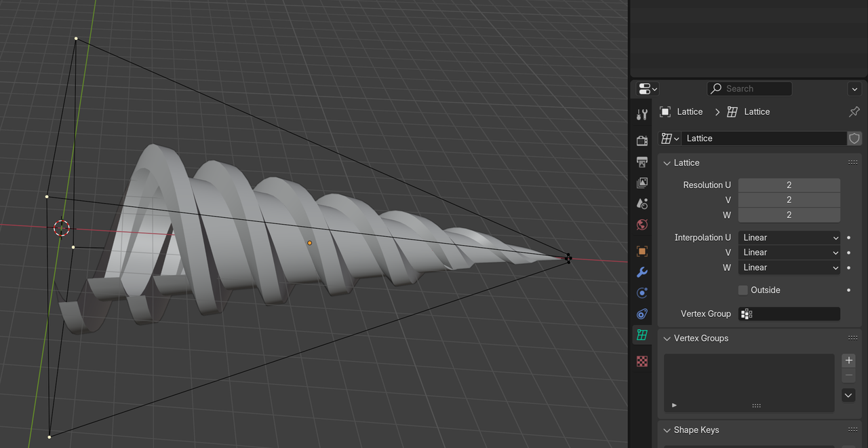
Task: Click the Resolution W value field
Action: (789, 215)
